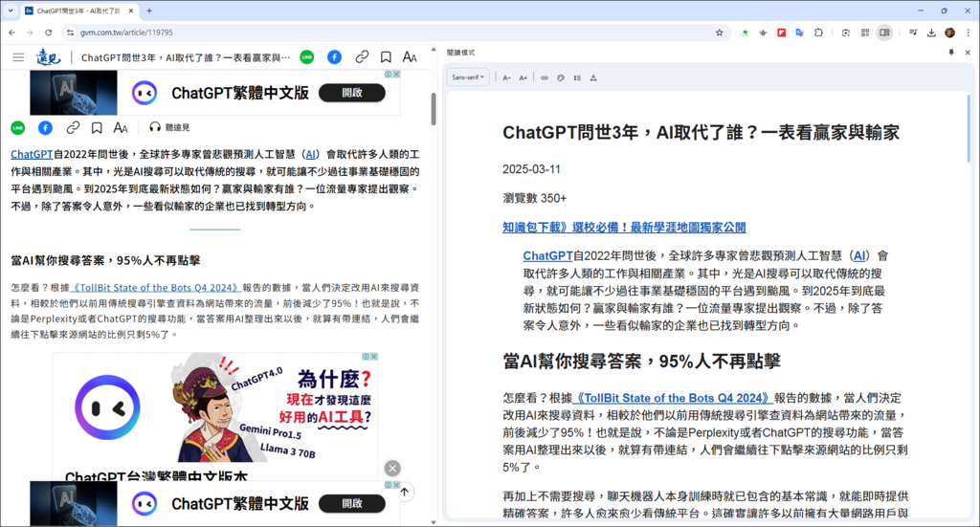The width and height of the screenshot is (980, 527).
Task: View site information icon in address bar
Action: 70,33
